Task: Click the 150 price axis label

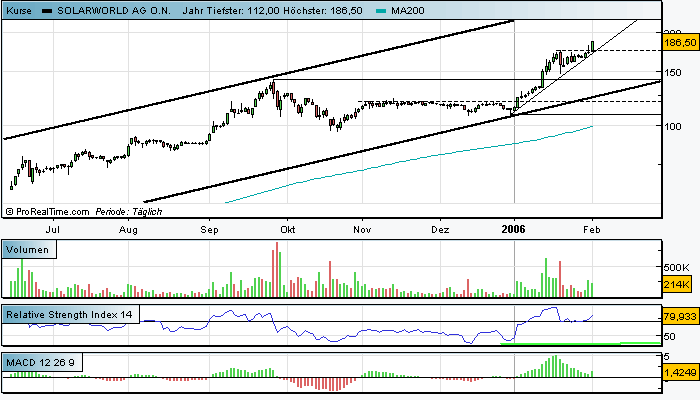Action: click(x=673, y=72)
